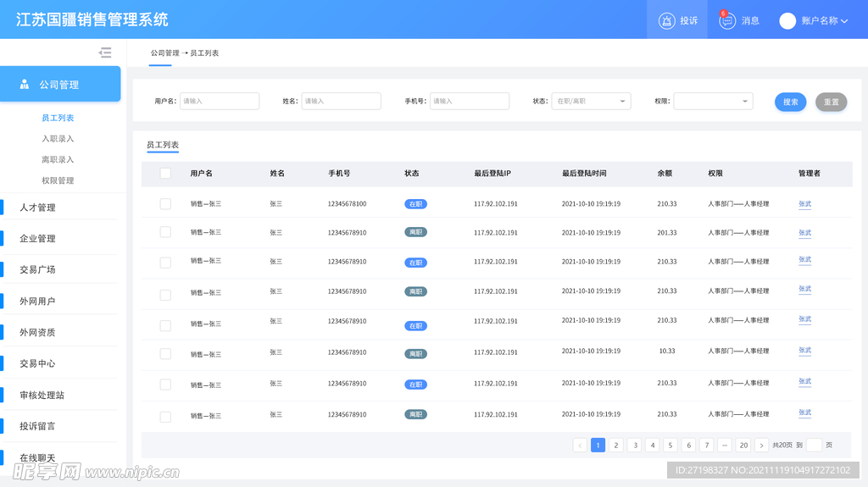Open 张武 link in the last row

805,412
